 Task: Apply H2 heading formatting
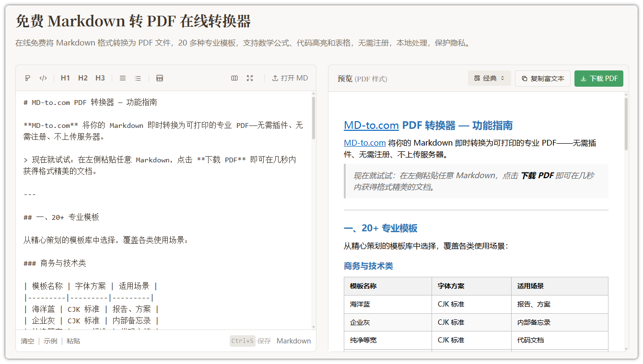coord(83,78)
